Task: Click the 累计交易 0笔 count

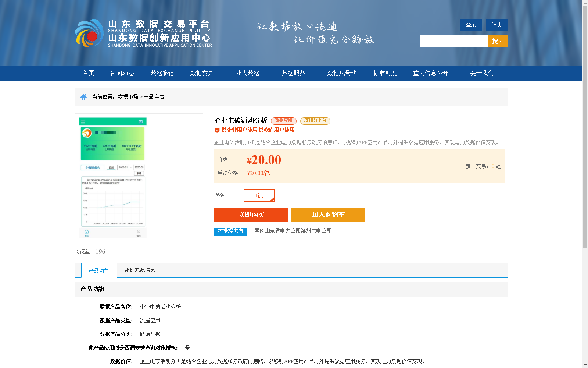Action: point(483,166)
